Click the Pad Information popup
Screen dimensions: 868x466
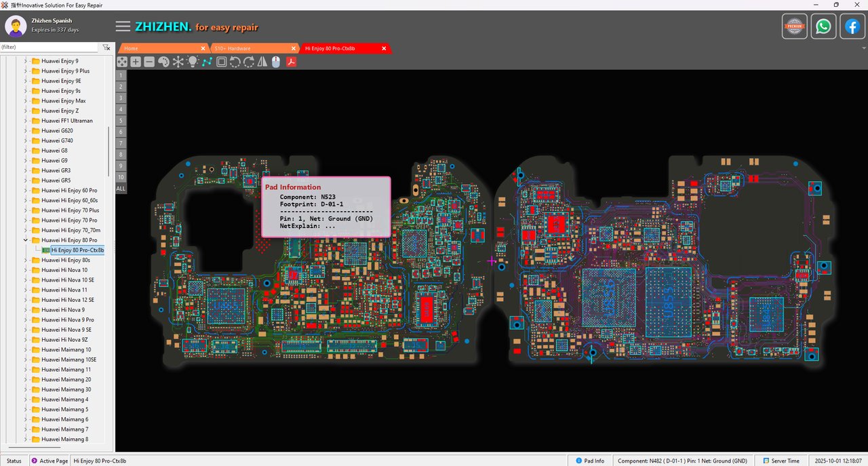326,207
